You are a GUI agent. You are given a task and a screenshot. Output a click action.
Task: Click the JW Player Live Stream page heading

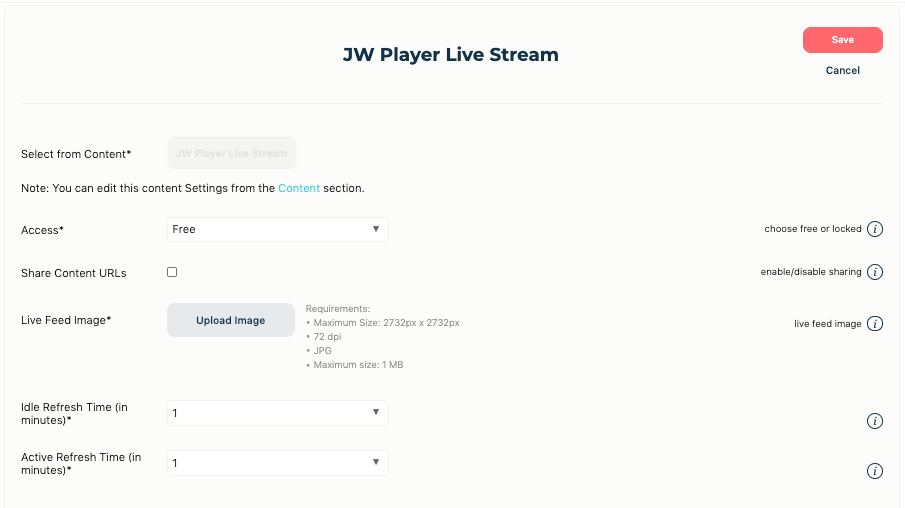451,54
